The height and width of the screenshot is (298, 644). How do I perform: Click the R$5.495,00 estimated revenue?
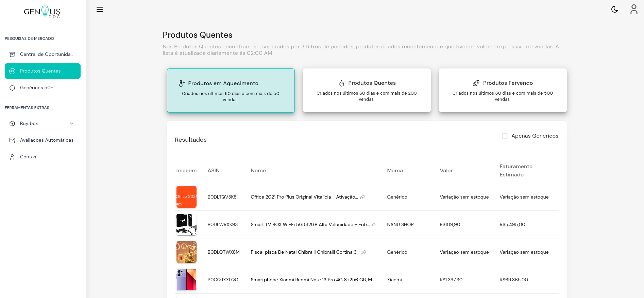point(512,224)
